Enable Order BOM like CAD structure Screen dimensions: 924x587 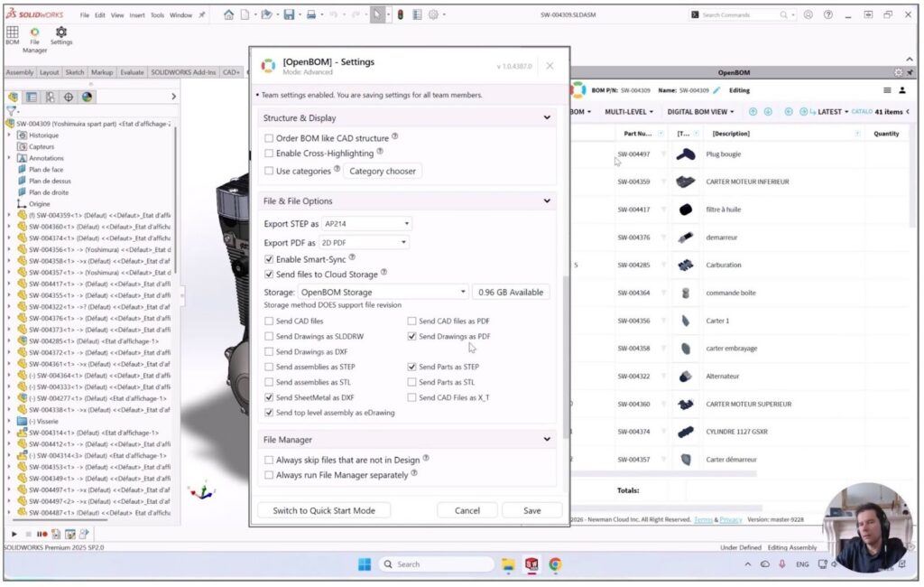coord(269,138)
